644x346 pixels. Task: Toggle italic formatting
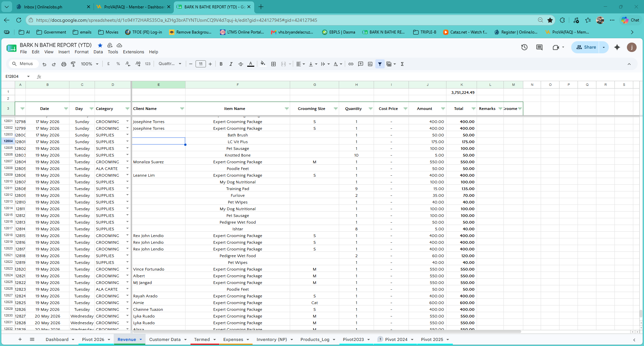(231, 64)
